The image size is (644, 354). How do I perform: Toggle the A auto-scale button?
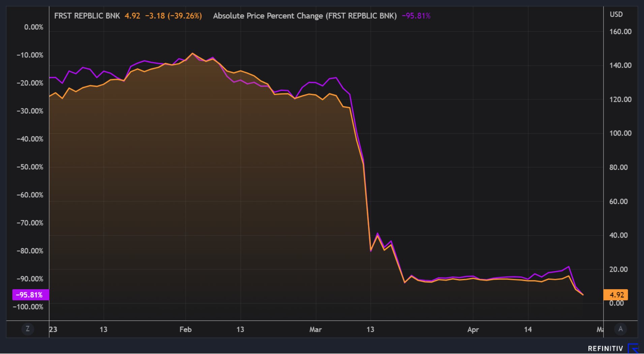coord(620,329)
